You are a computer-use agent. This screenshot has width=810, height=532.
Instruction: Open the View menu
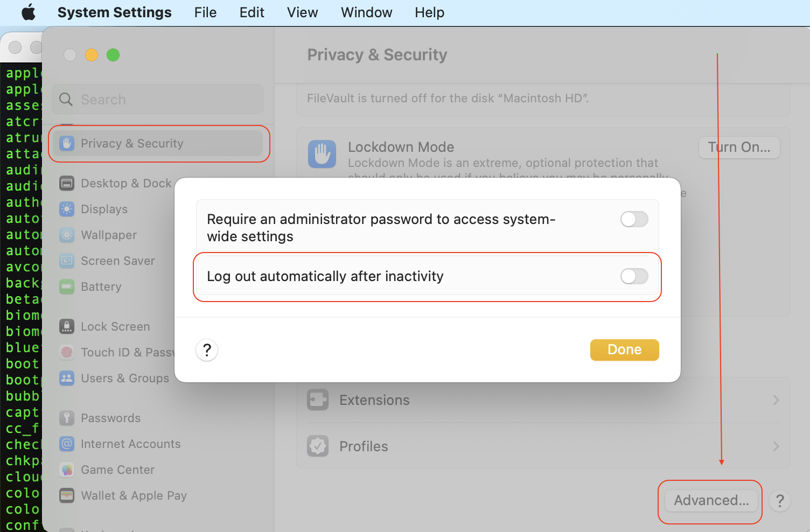click(302, 12)
